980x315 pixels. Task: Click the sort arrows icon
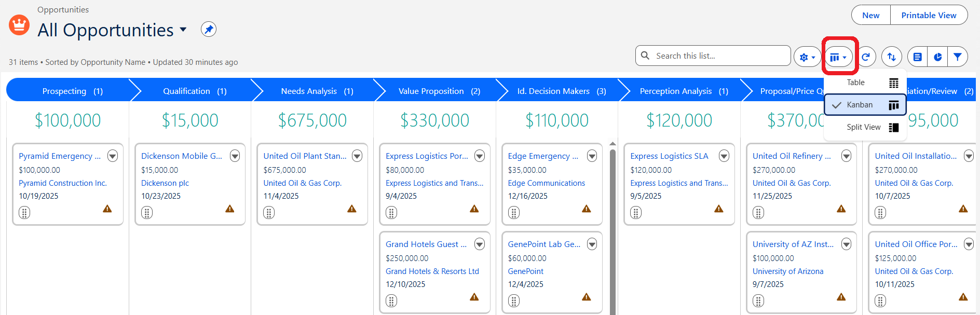pos(892,57)
